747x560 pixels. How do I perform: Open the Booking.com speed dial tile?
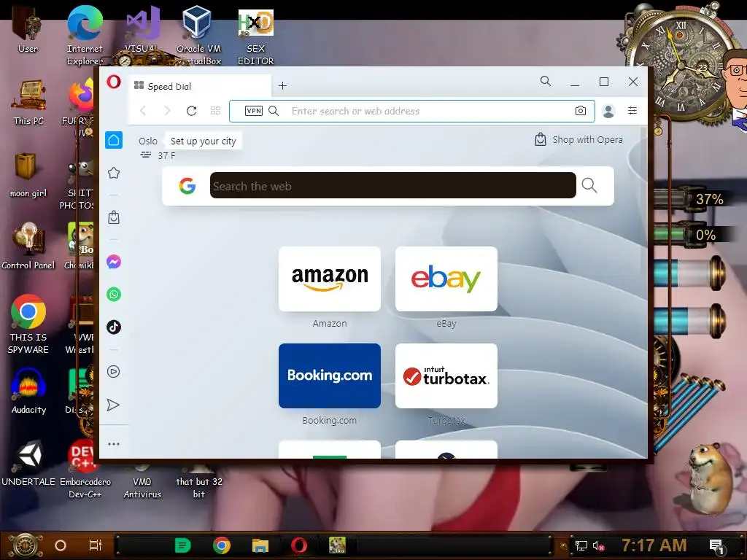coord(330,376)
